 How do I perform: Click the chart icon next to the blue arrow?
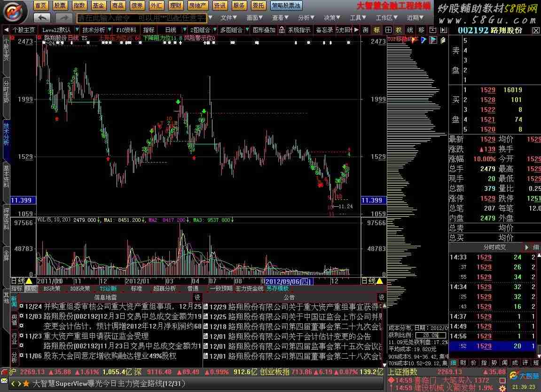coord(433,40)
